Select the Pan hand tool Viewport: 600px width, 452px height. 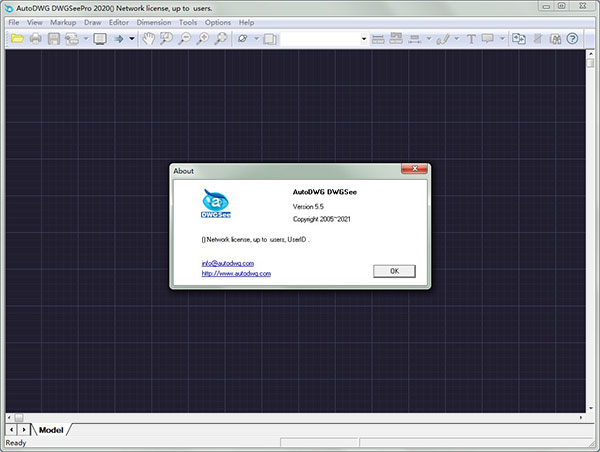[148, 39]
